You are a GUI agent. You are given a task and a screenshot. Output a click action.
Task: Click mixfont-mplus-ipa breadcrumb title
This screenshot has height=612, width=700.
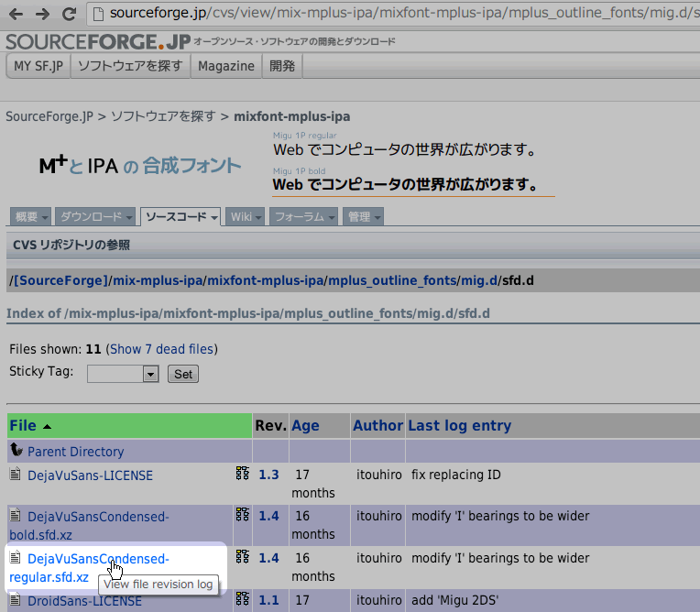pyautogui.click(x=292, y=116)
